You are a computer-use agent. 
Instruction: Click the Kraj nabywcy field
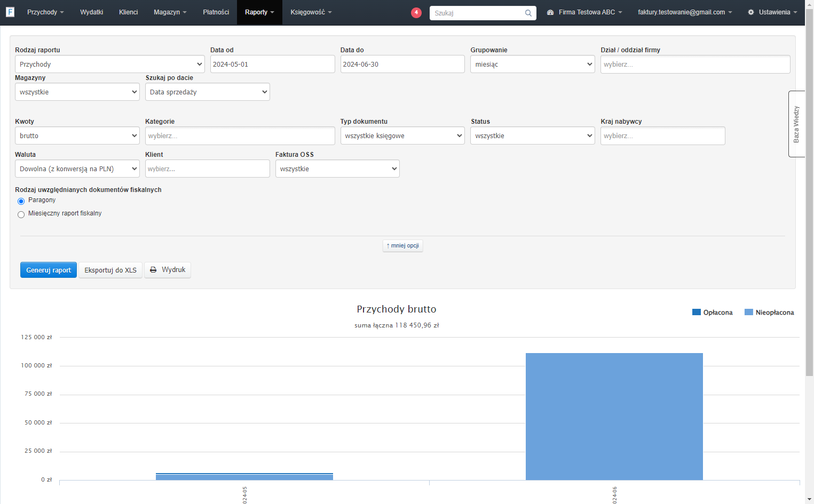point(663,135)
